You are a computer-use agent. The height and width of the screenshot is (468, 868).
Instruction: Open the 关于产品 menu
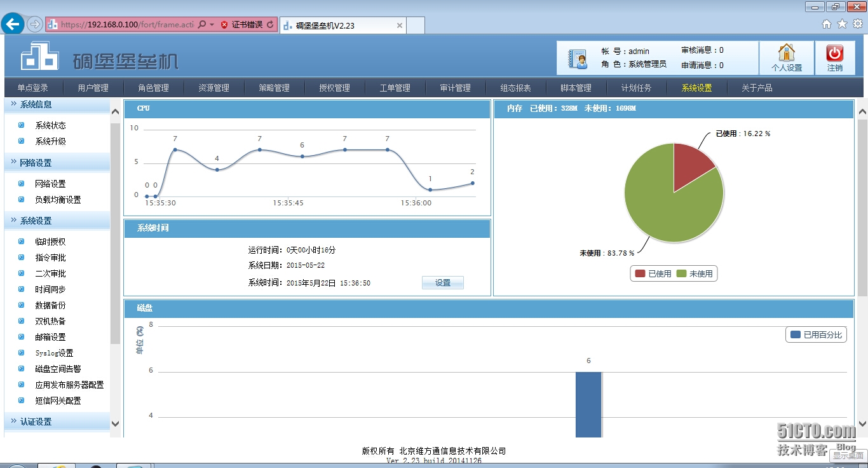click(x=757, y=88)
